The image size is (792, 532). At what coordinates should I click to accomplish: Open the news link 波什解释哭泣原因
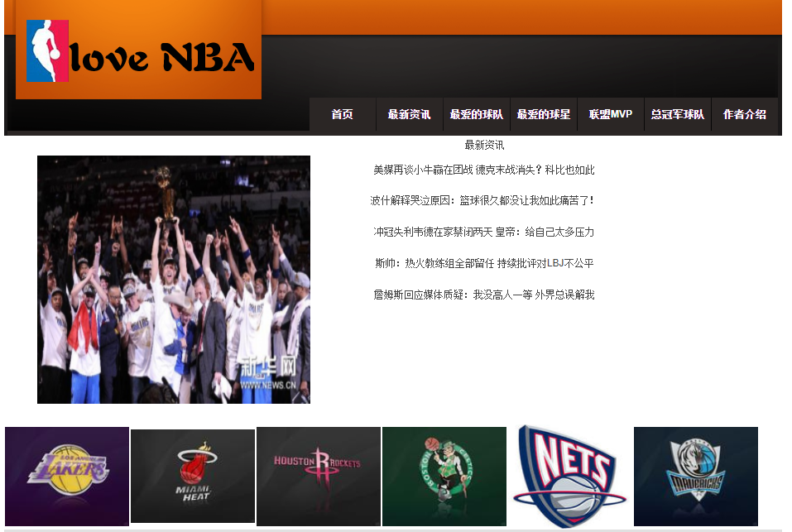pyautogui.click(x=482, y=201)
